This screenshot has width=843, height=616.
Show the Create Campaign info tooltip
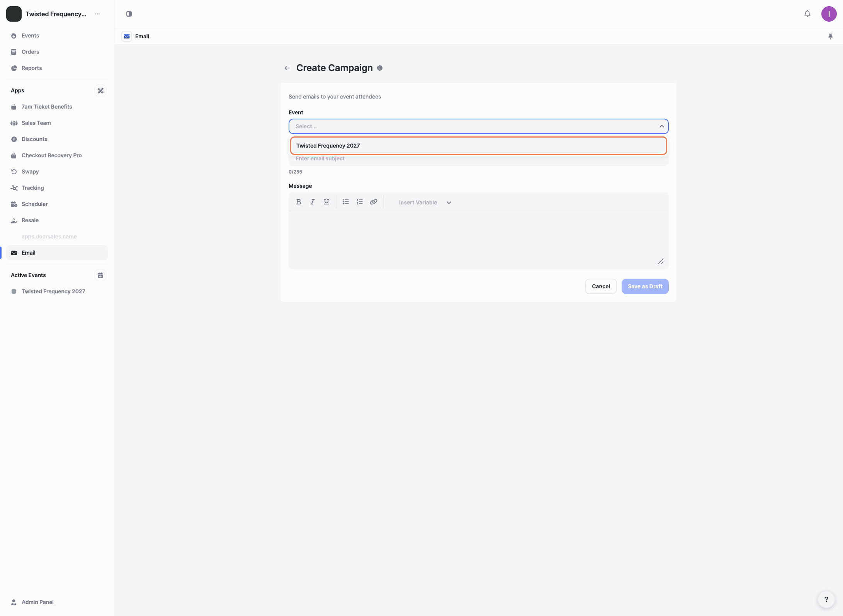point(380,68)
